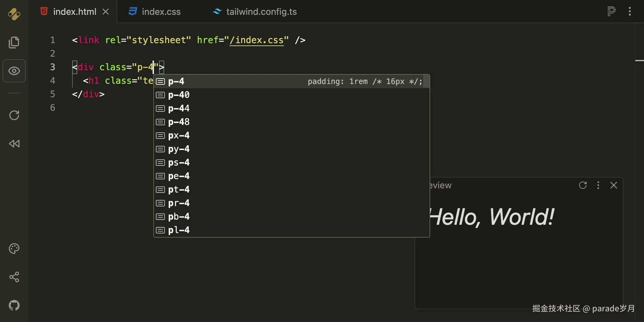
Task: Open the P-labeled menu near the top right
Action: coord(611,12)
